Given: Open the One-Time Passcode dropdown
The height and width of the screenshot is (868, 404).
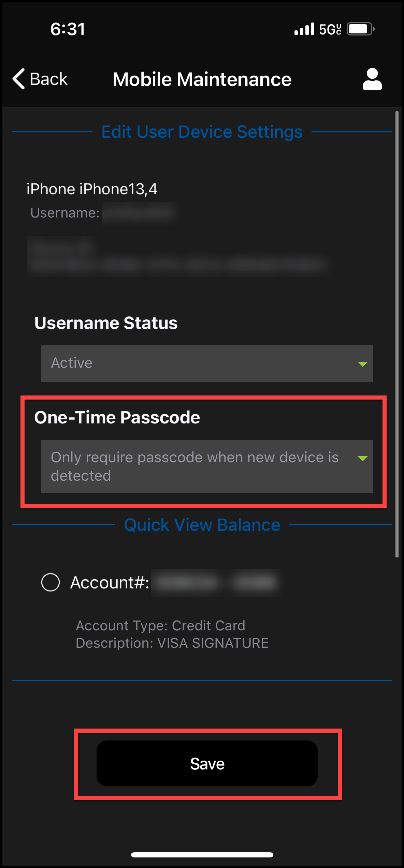Looking at the screenshot, I should 198,466.
